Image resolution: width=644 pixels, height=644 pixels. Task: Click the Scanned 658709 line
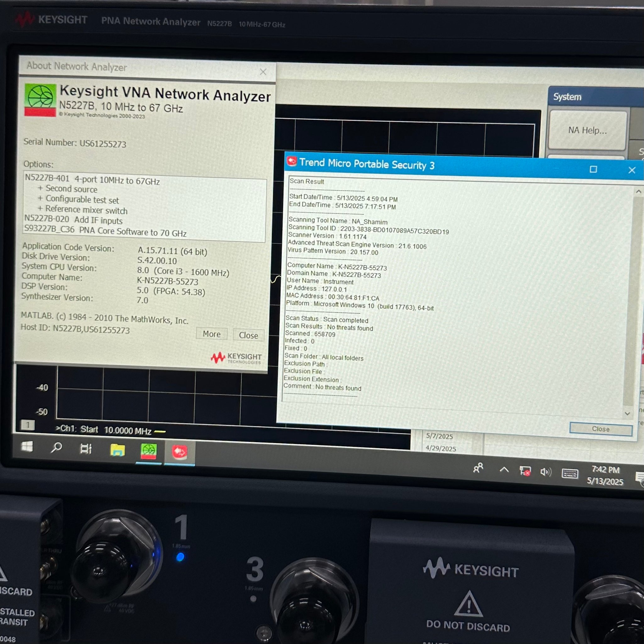click(310, 334)
